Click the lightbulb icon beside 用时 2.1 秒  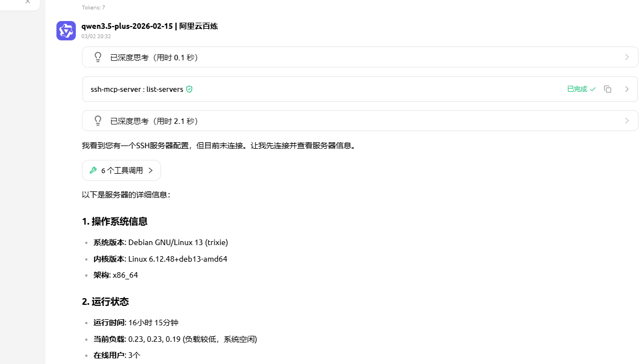coord(97,121)
